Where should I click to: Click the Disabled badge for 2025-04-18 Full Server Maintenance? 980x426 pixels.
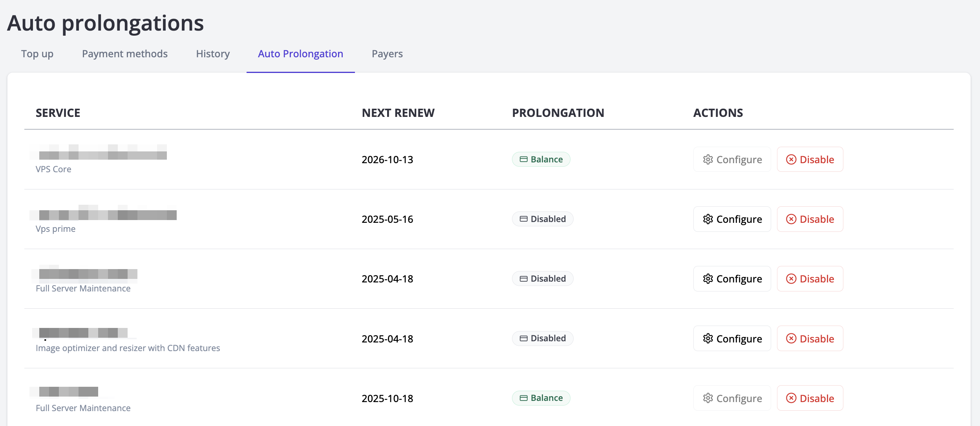click(543, 279)
